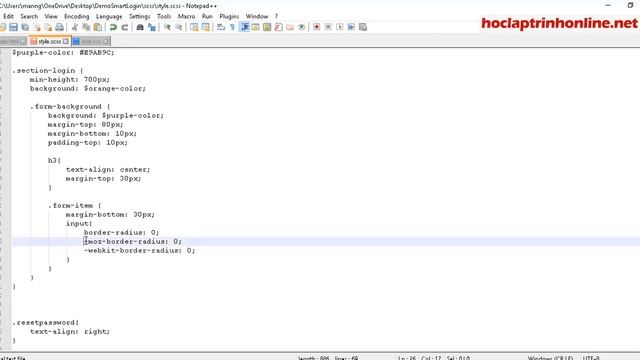Toggle the Function List icon
The width and height of the screenshot is (640, 360).
coord(278,27)
